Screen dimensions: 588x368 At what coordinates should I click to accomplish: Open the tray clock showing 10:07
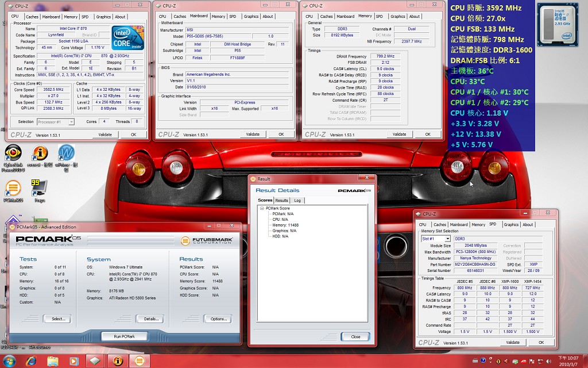click(x=568, y=361)
